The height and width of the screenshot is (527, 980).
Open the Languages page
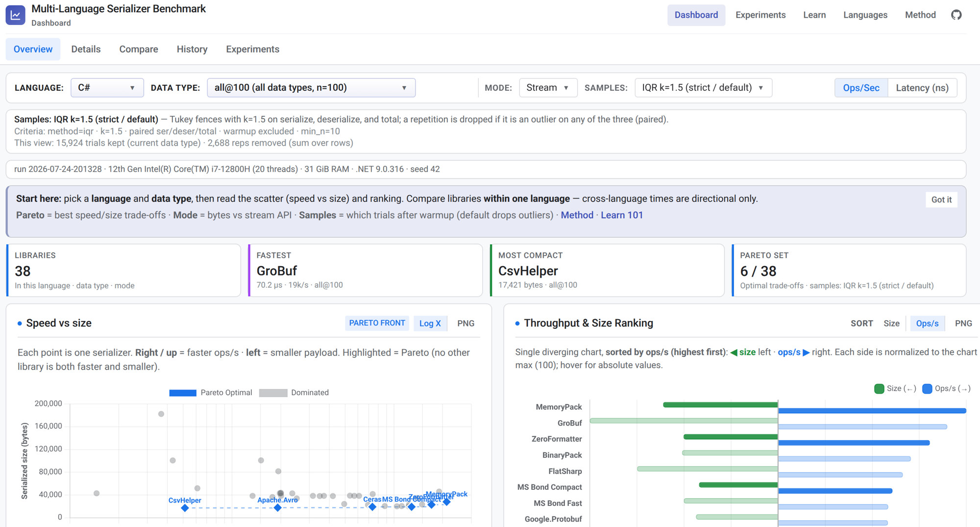click(865, 15)
